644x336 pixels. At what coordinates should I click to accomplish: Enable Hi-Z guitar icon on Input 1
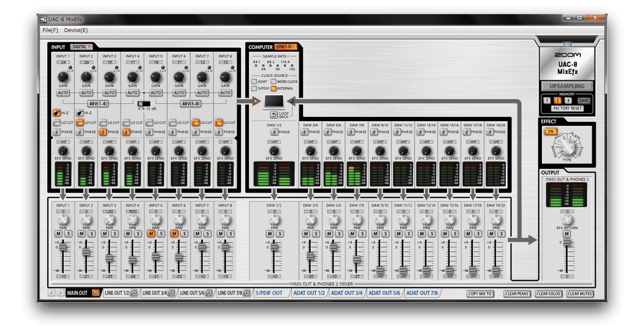(57, 113)
